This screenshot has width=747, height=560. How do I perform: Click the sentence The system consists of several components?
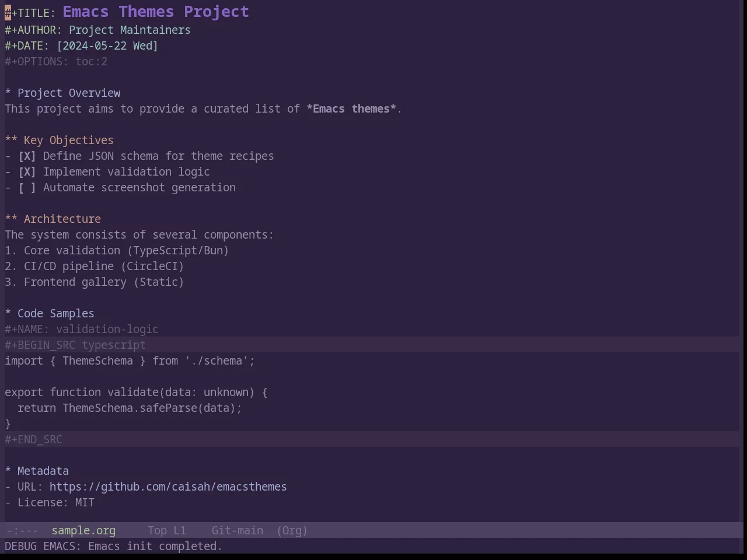(x=139, y=235)
